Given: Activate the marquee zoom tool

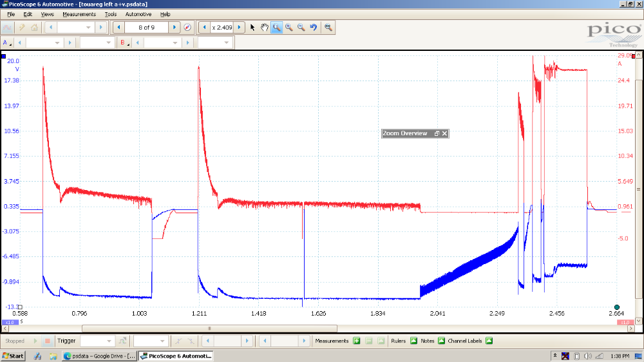Looking at the screenshot, I should click(276, 27).
